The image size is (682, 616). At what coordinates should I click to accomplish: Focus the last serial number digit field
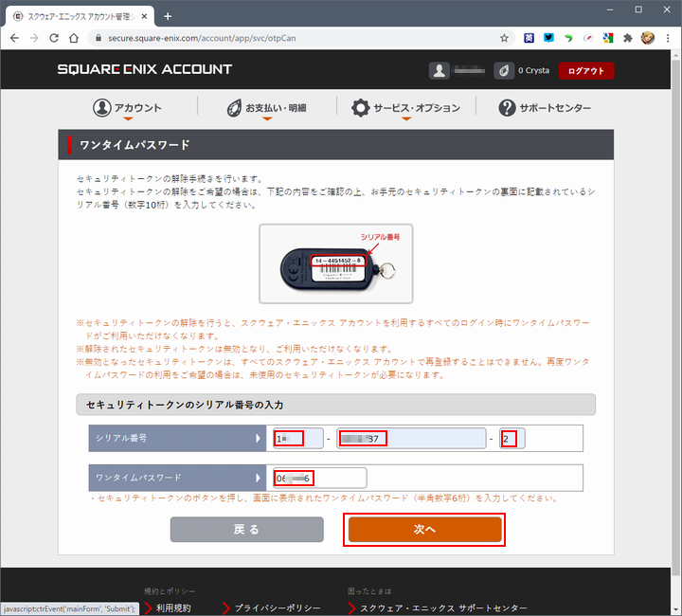(x=511, y=438)
